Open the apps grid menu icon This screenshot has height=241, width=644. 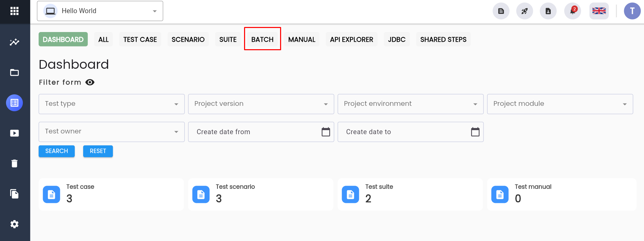[14, 11]
